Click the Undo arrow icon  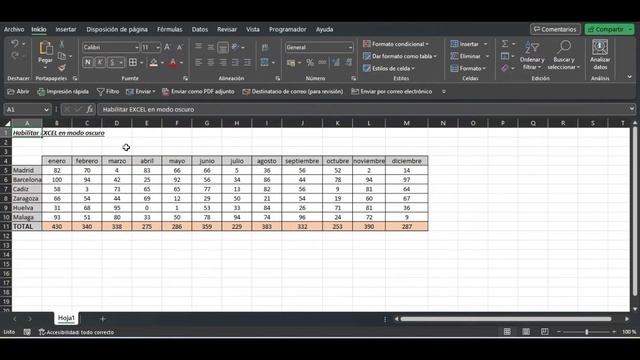[15, 44]
